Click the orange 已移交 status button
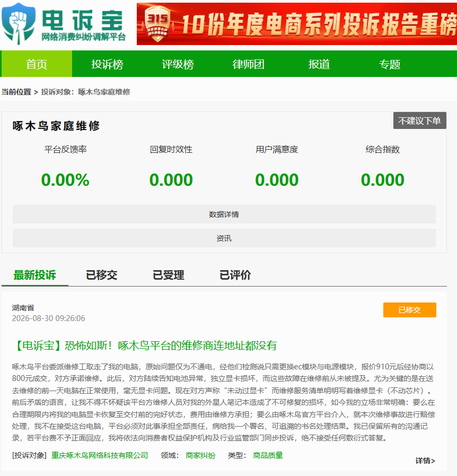This screenshot has height=476, width=457. coord(410,310)
